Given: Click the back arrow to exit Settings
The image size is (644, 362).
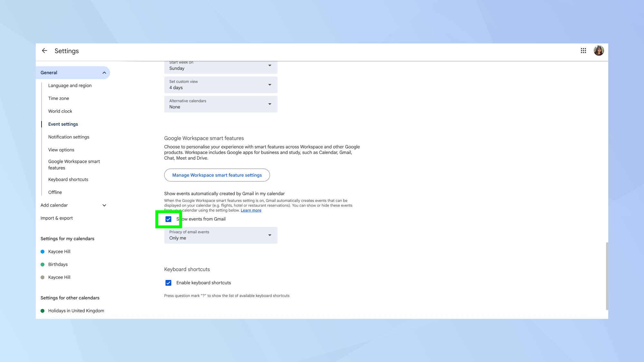Looking at the screenshot, I should pyautogui.click(x=44, y=51).
